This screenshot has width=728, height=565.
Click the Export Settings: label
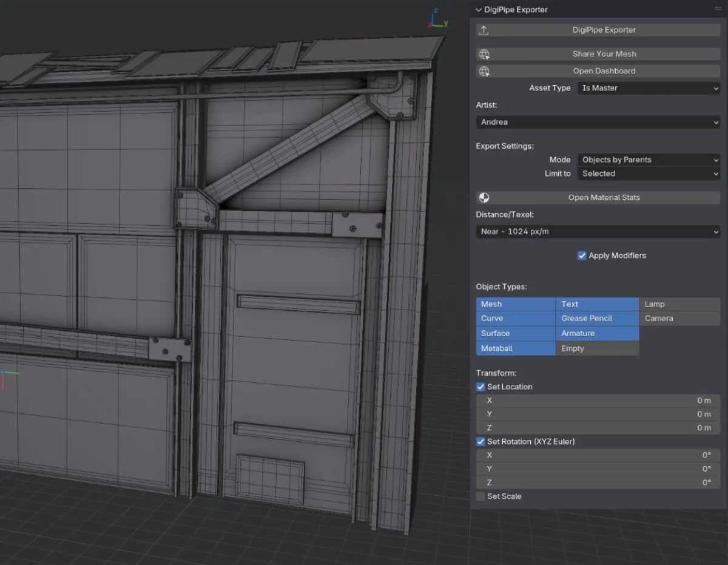(505, 146)
